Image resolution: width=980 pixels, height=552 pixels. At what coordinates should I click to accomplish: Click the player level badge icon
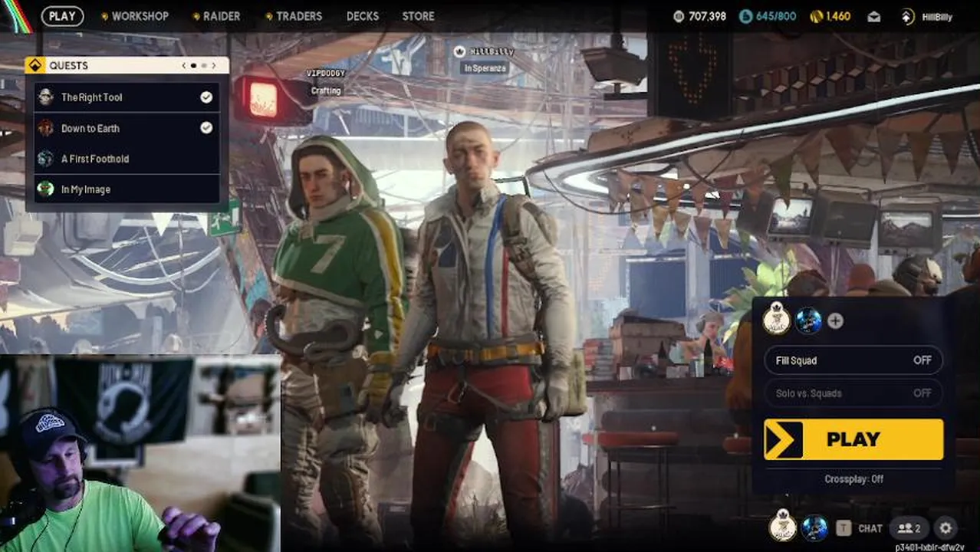pyautogui.click(x=908, y=16)
